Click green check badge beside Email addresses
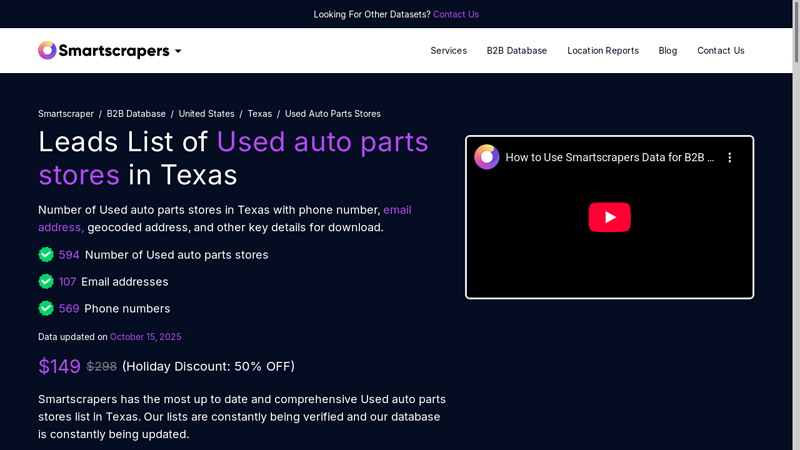This screenshot has height=450, width=800. point(46,282)
